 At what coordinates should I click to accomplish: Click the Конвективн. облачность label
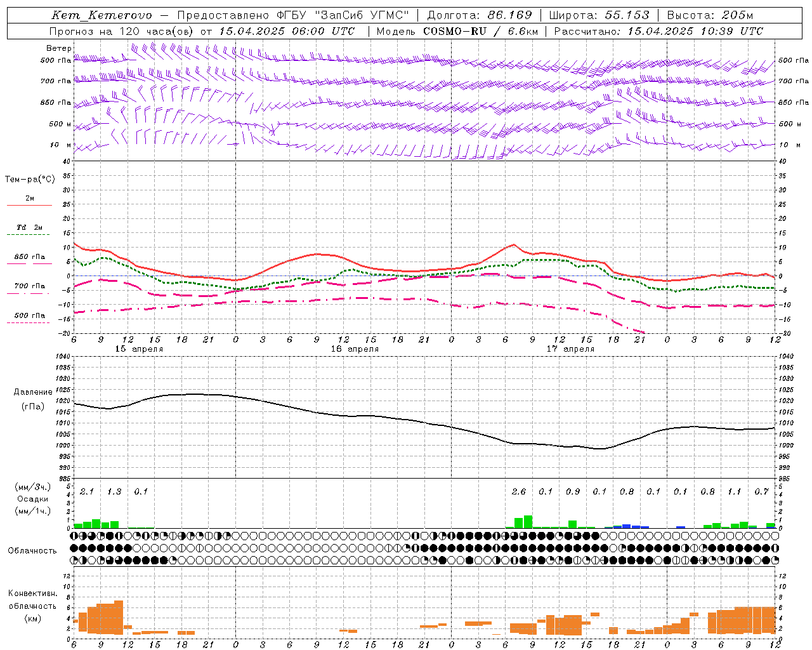32,600
